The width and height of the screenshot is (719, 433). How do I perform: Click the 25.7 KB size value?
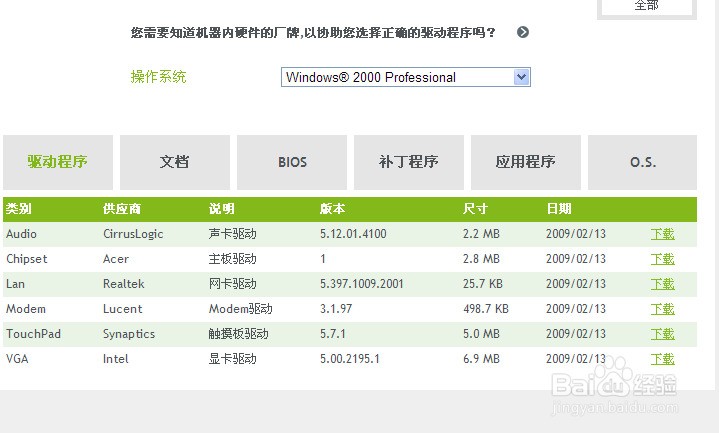tap(483, 284)
